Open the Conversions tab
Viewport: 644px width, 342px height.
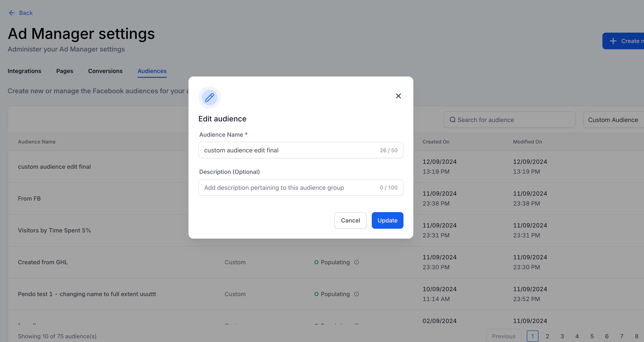[x=105, y=71]
